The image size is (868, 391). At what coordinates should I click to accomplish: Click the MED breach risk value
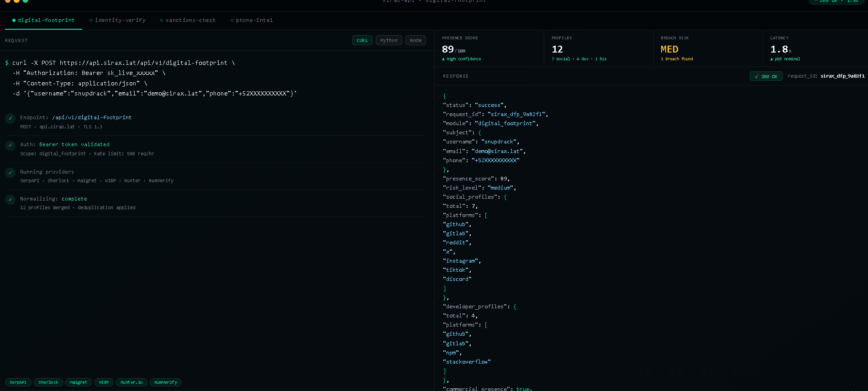[669, 49]
